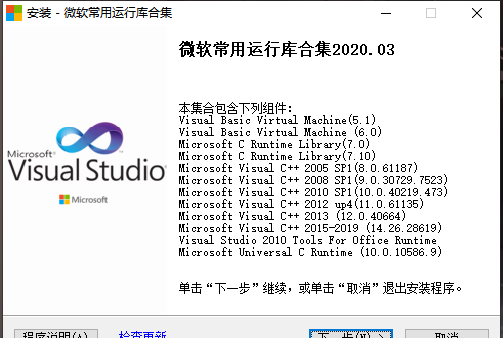This screenshot has height=361, width=503.
Task: Minimize the installer window
Action: click(386, 13)
